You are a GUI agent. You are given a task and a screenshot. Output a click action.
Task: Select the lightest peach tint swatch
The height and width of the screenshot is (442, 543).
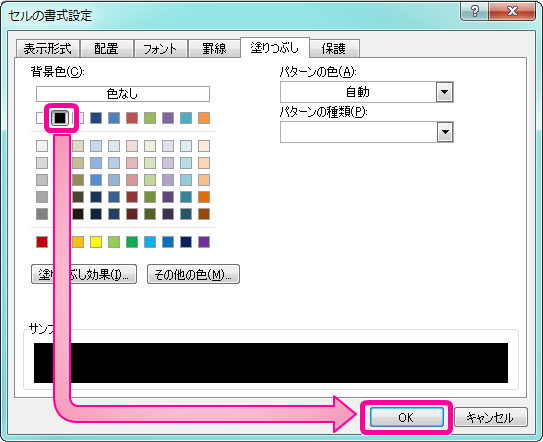pos(204,146)
